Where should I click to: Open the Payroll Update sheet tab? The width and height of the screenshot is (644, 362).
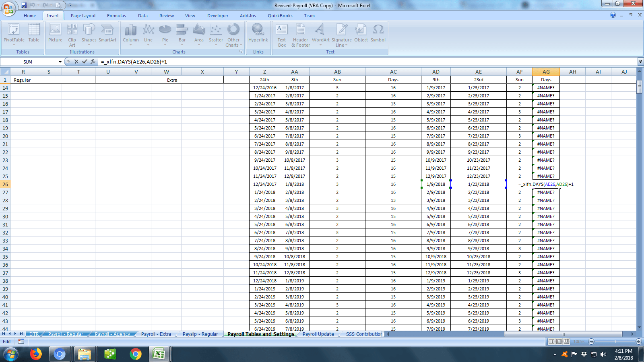pyautogui.click(x=318, y=334)
